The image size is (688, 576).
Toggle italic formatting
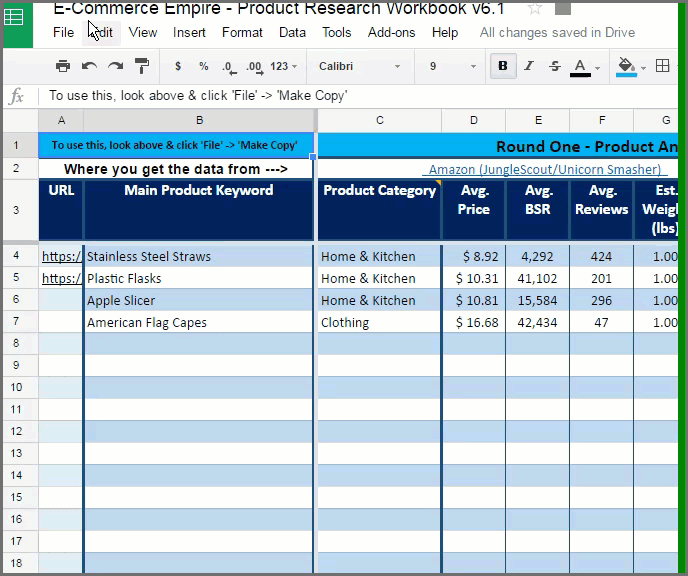pos(529,66)
